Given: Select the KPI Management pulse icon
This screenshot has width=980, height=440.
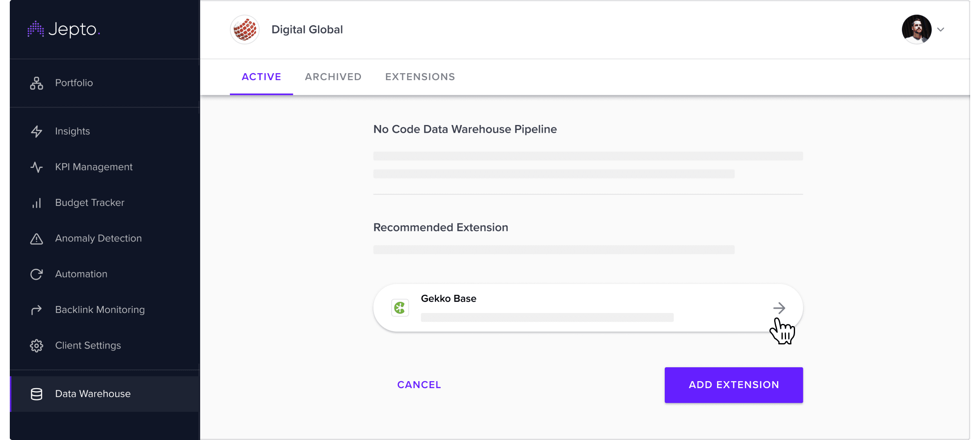Looking at the screenshot, I should [x=37, y=167].
